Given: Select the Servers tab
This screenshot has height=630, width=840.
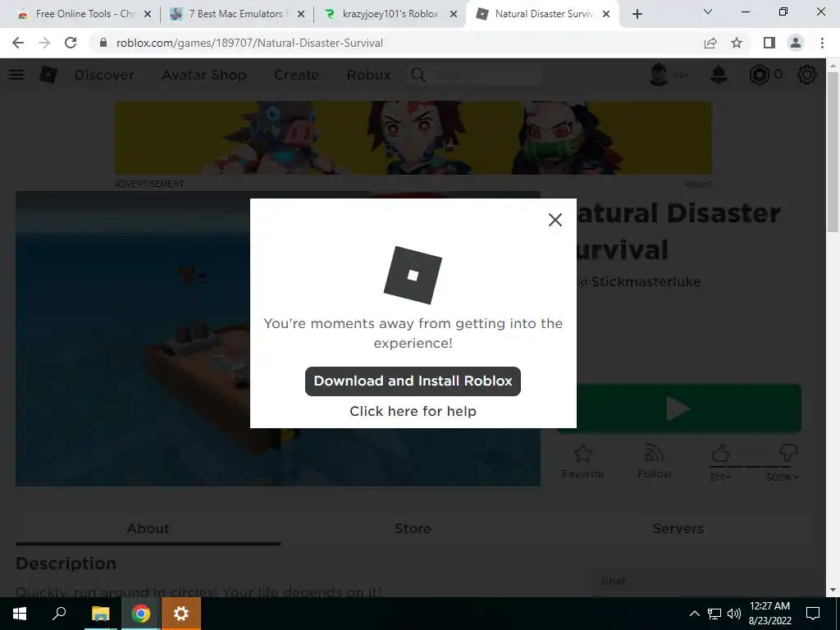Looking at the screenshot, I should click(x=678, y=528).
